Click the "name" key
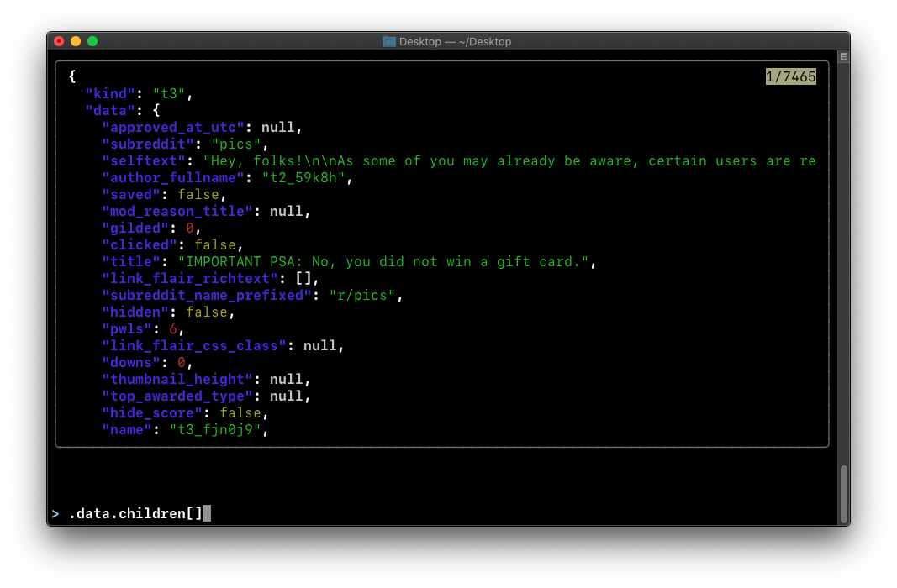The width and height of the screenshot is (897, 588). tap(127, 430)
